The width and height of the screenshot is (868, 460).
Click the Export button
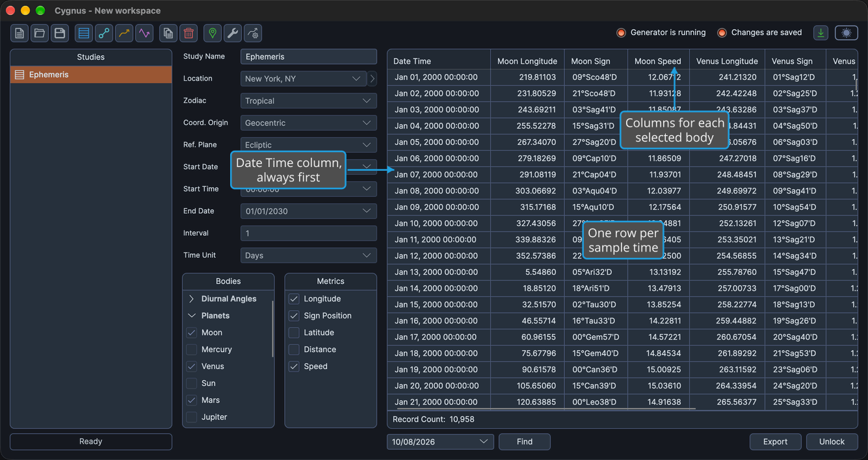pyautogui.click(x=775, y=442)
